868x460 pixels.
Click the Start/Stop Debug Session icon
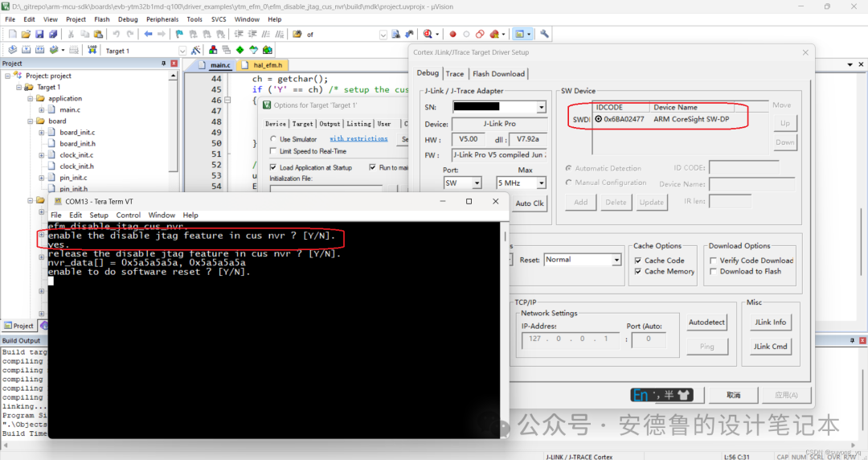coord(427,34)
